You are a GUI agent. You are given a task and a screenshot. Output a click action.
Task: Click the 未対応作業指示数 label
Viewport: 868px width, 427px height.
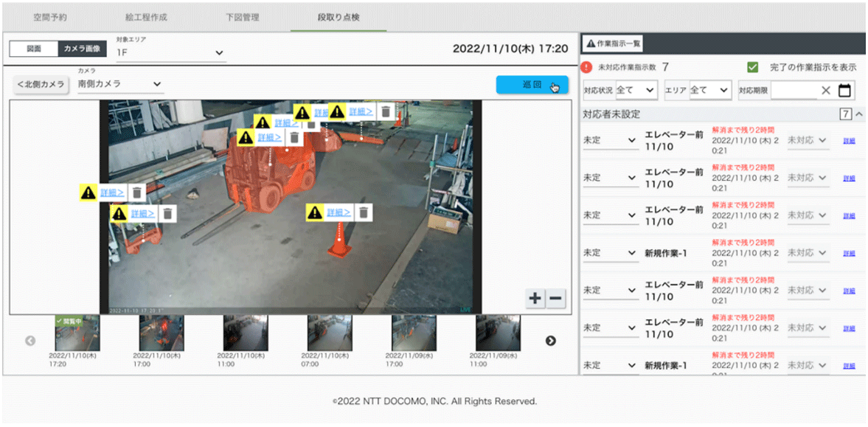pyautogui.click(x=627, y=68)
